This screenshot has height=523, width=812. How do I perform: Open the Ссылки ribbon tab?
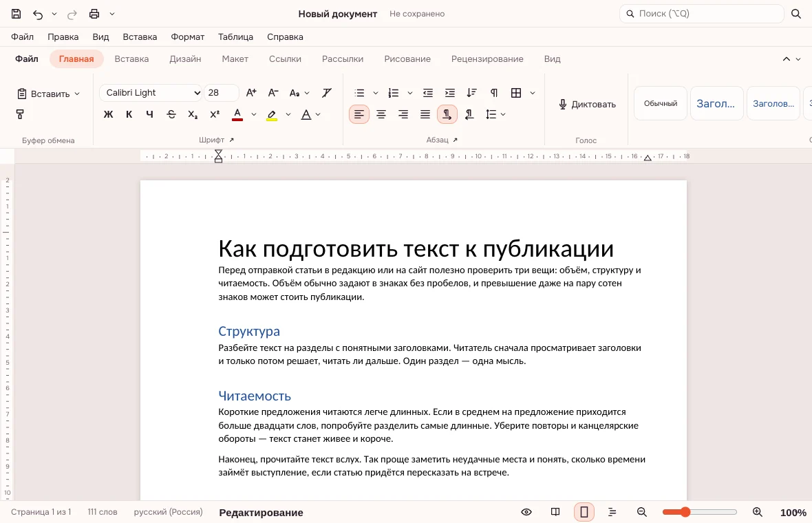pos(285,59)
